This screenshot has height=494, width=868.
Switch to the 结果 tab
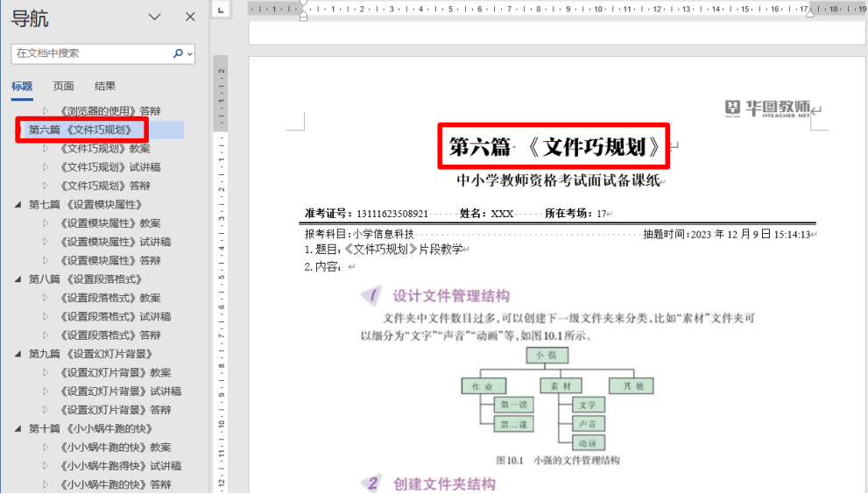click(x=105, y=86)
